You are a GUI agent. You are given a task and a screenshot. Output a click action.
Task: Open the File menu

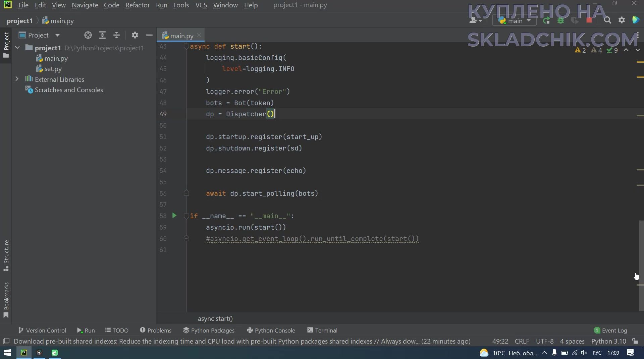[x=23, y=5]
